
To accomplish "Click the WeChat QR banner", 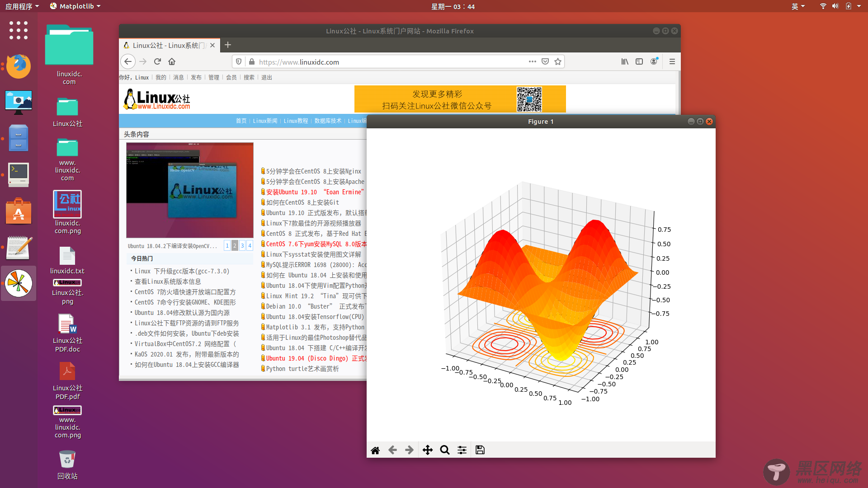I will click(460, 99).
